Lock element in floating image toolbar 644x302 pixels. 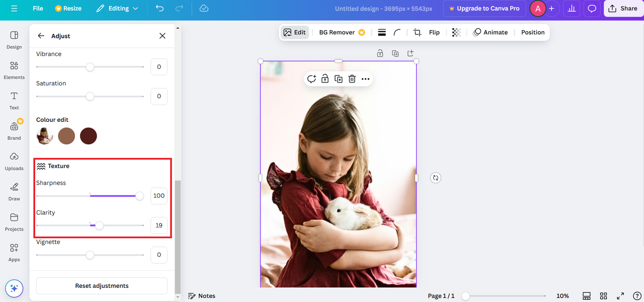point(325,79)
